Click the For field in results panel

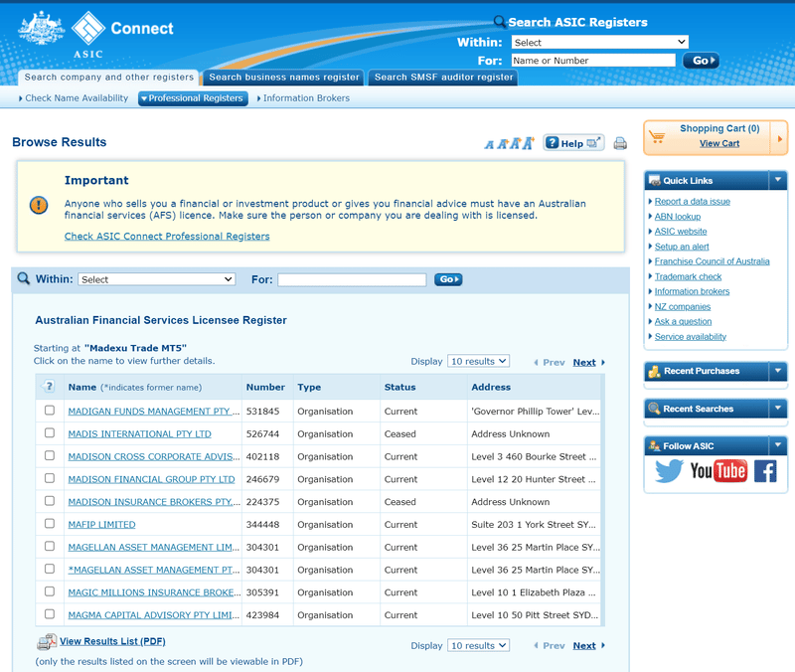pos(352,279)
